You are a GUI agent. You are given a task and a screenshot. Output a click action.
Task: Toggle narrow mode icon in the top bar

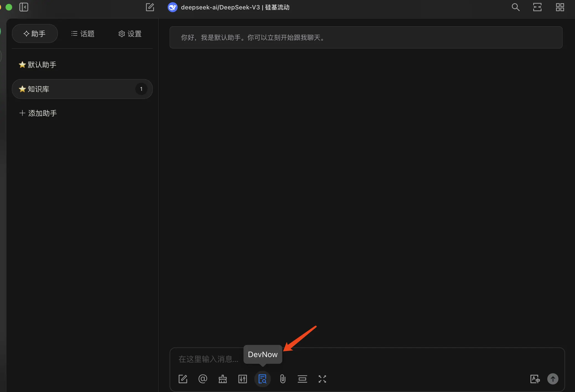coord(537,7)
